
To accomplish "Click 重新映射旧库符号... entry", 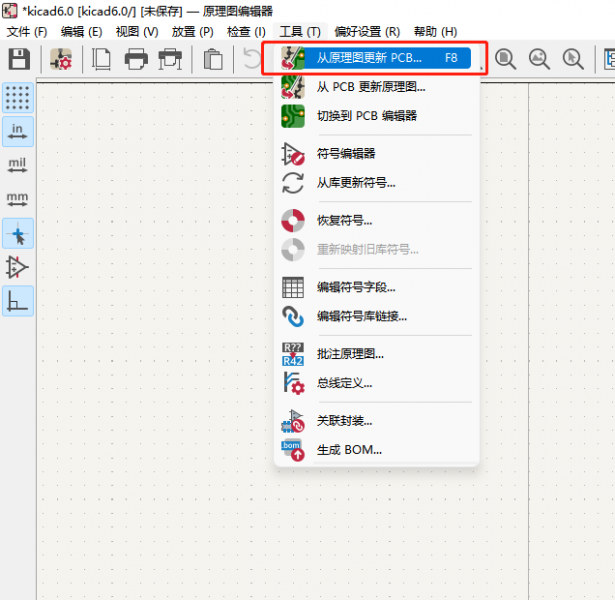I will pos(377,249).
